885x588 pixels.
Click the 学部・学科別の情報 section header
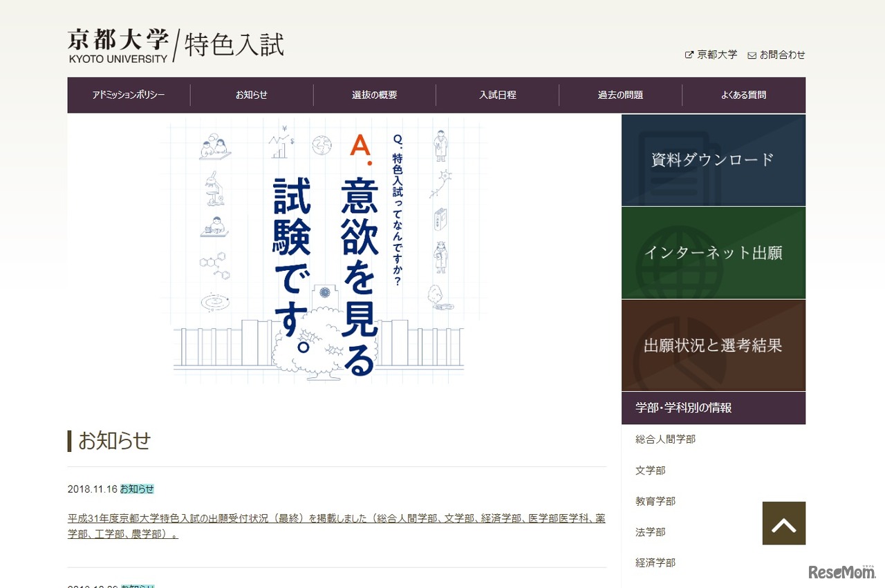tap(684, 408)
